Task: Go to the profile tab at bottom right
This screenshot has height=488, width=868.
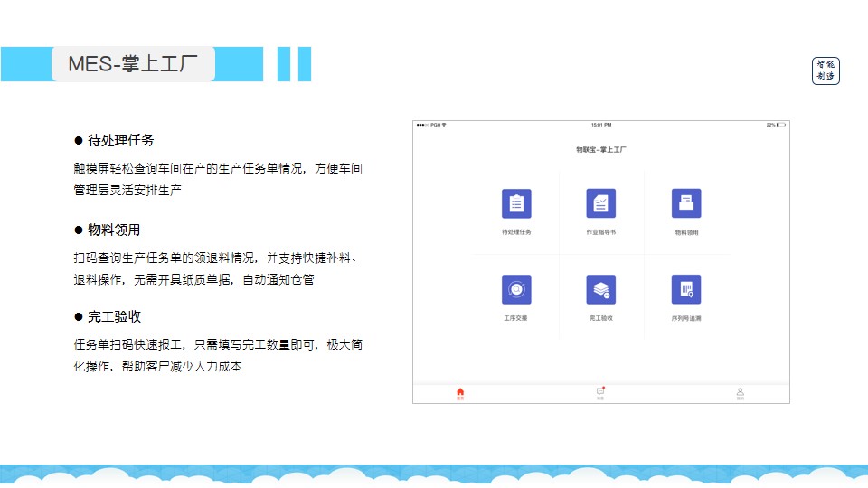Action: click(x=740, y=393)
